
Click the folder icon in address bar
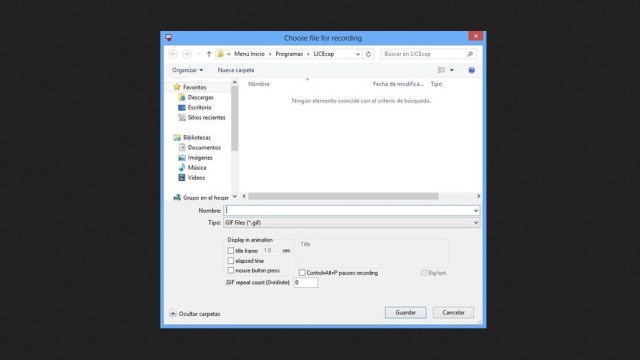(x=220, y=53)
